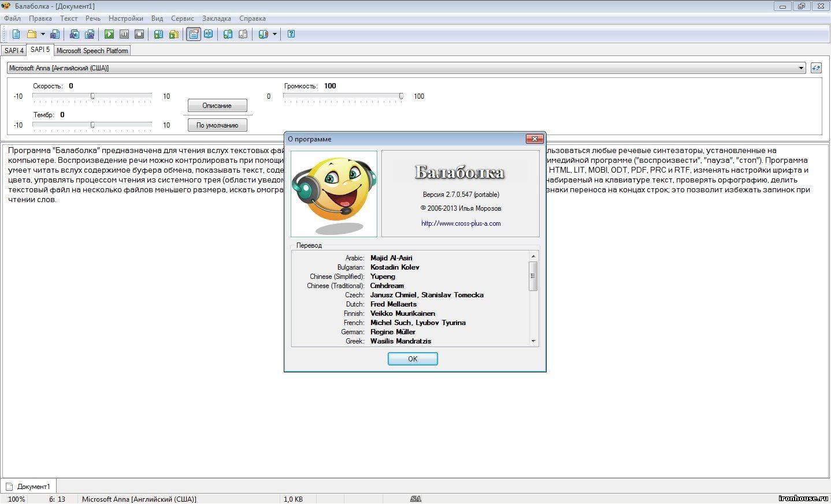The image size is (831, 504).
Task: Click the 100% zoom status entry
Action: click(x=16, y=499)
